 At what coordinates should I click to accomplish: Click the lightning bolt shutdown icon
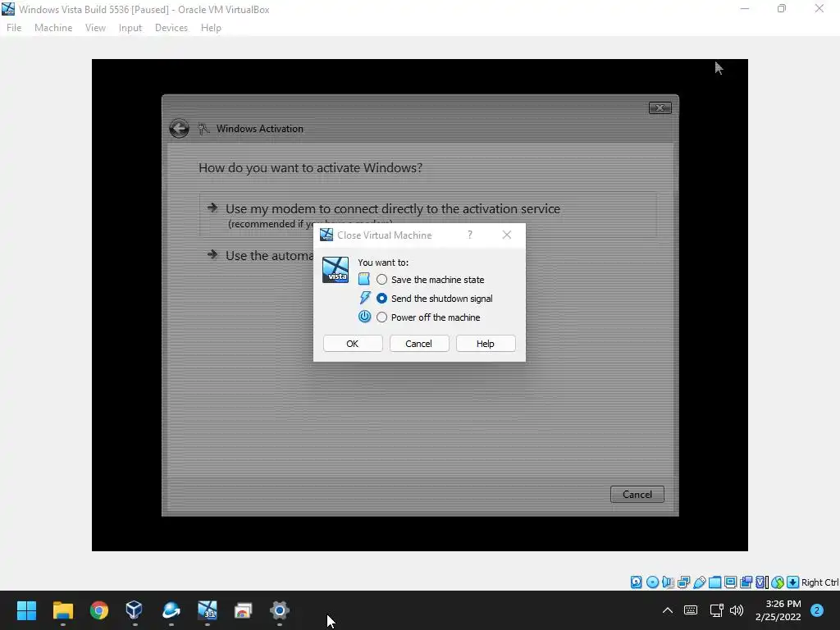[x=365, y=298]
